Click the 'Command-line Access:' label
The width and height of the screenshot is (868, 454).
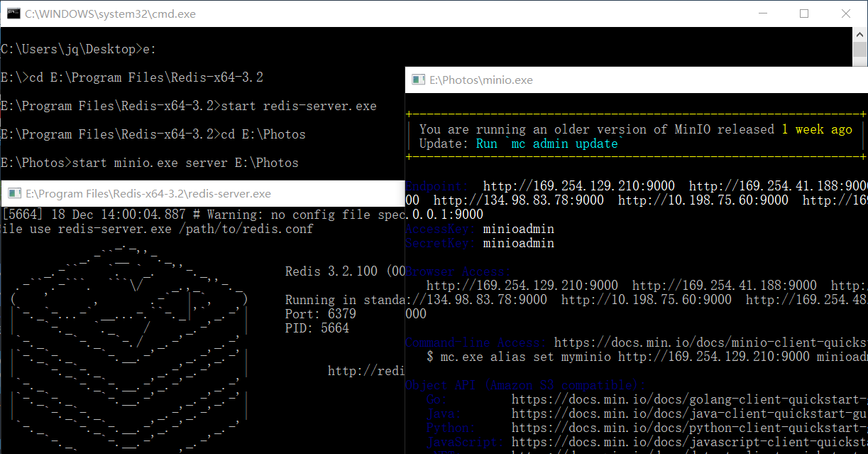(x=476, y=342)
